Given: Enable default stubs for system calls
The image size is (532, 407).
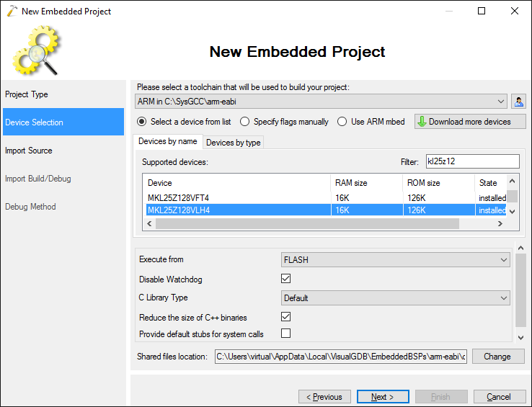Looking at the screenshot, I should [x=286, y=334].
